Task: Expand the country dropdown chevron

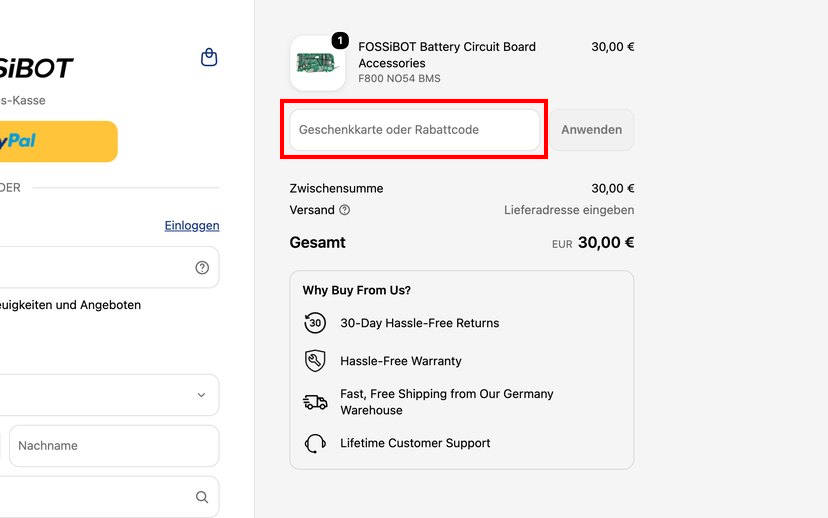Action: coord(201,395)
